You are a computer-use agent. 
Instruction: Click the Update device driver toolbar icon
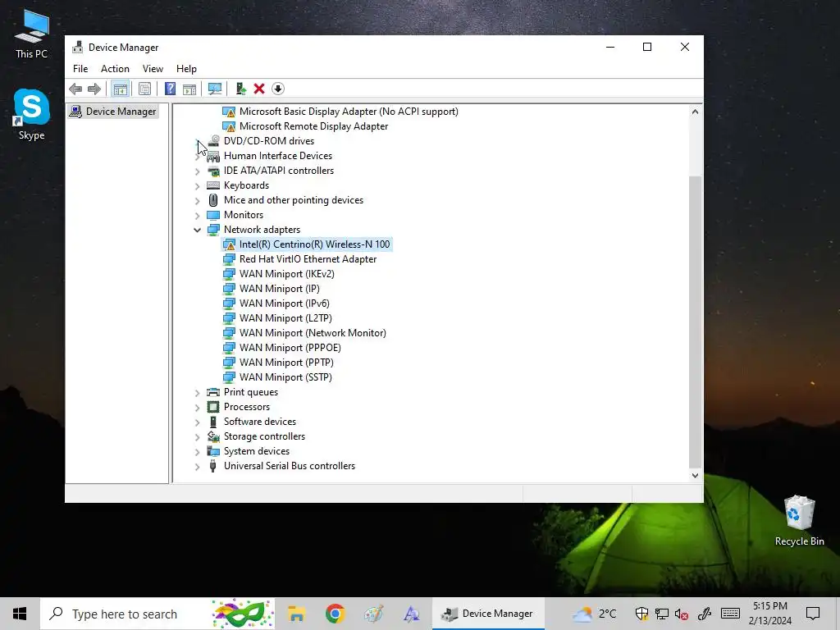coord(240,89)
